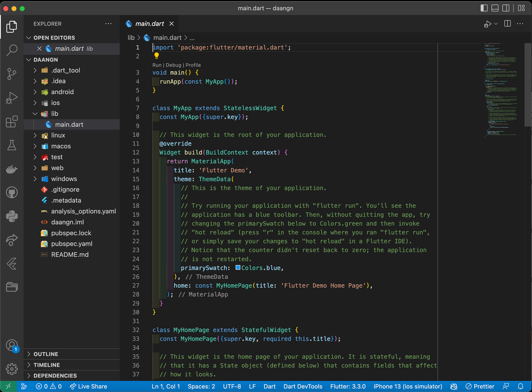
Task: Click UTF-8 encoding in status bar
Action: (x=232, y=386)
